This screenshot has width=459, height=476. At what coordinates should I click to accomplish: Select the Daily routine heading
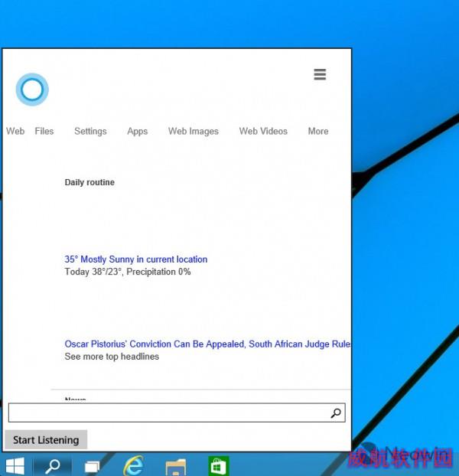(90, 182)
